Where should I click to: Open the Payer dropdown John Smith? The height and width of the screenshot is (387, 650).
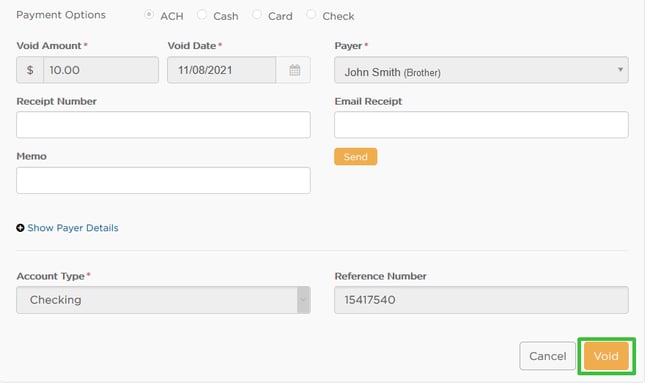(x=481, y=70)
